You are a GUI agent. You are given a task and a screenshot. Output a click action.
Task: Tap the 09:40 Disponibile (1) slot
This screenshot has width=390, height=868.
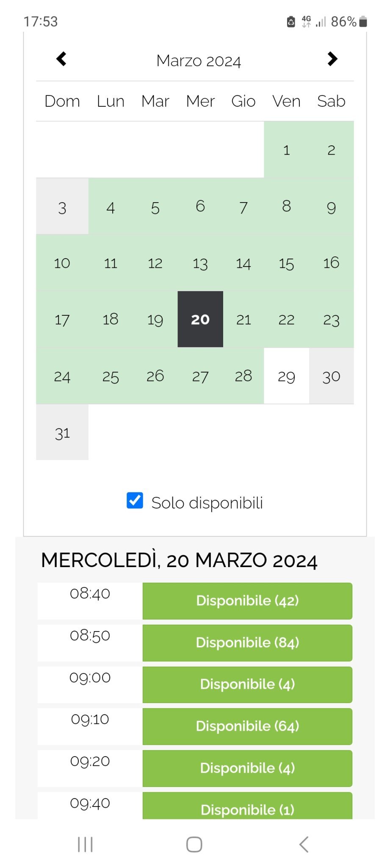[247, 807]
